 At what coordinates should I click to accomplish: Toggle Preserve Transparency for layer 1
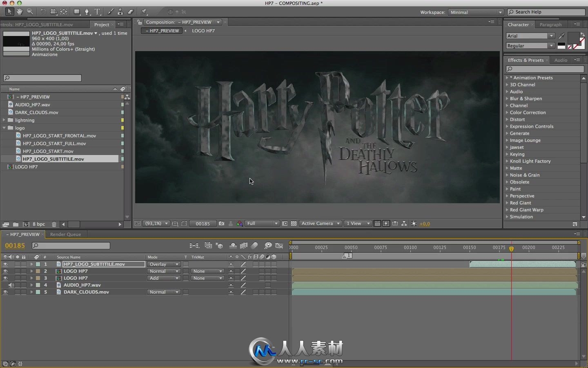tap(186, 264)
